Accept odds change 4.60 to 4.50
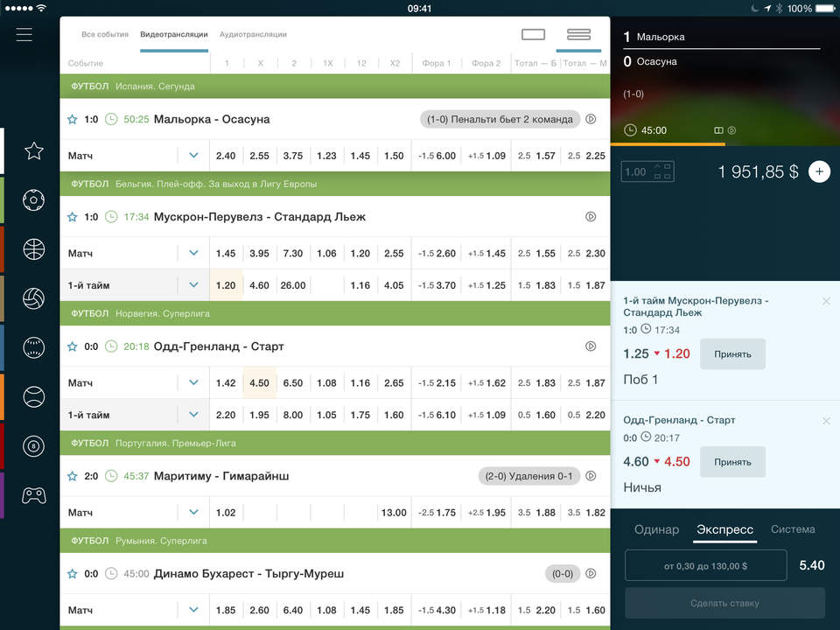Viewport: 840px width, 630px height. (x=732, y=462)
